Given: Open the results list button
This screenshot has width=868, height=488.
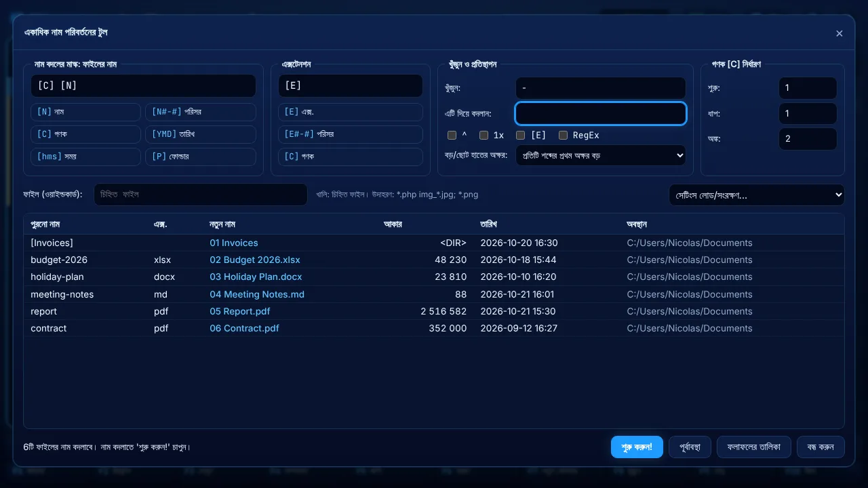Looking at the screenshot, I should pos(754,447).
